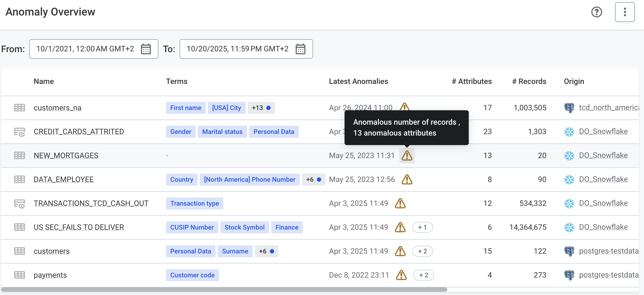The height and width of the screenshot is (295, 644).
Task: Open the three-dot overflow menu
Action: point(625,12)
